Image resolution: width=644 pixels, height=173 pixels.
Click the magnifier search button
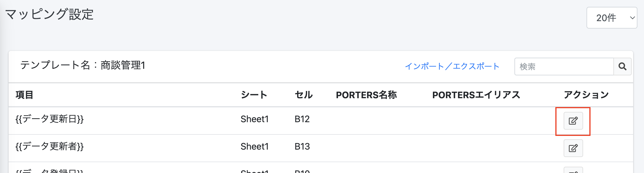click(622, 67)
